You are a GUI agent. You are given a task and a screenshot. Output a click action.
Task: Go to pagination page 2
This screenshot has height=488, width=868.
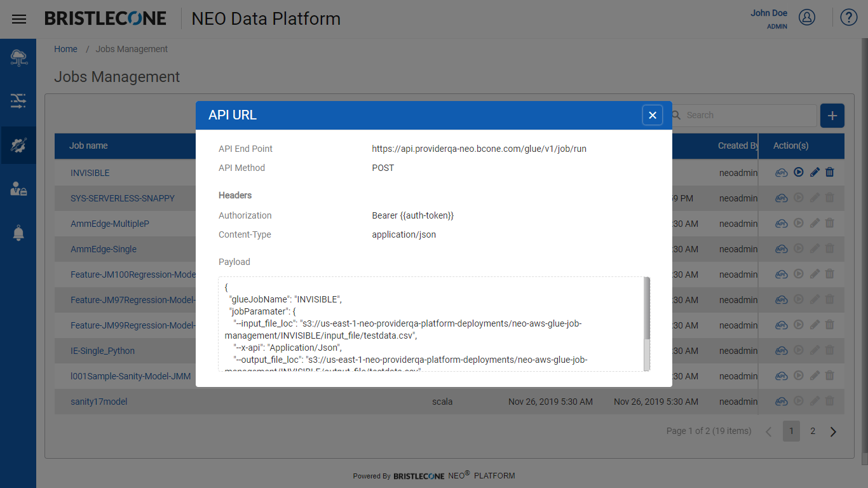[x=813, y=431]
